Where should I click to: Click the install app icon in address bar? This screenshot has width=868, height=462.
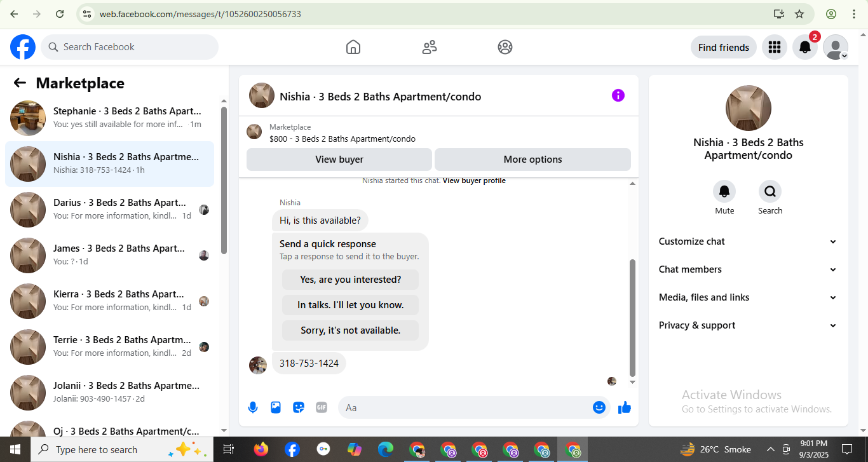(779, 14)
